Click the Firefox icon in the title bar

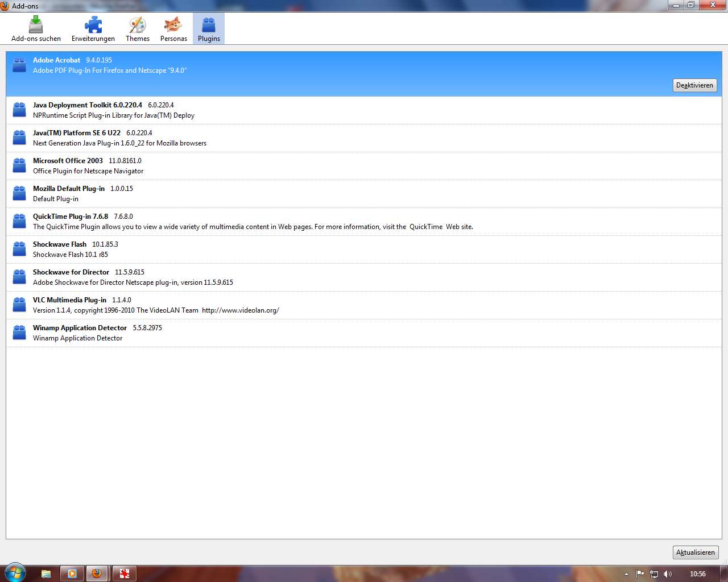[5, 6]
